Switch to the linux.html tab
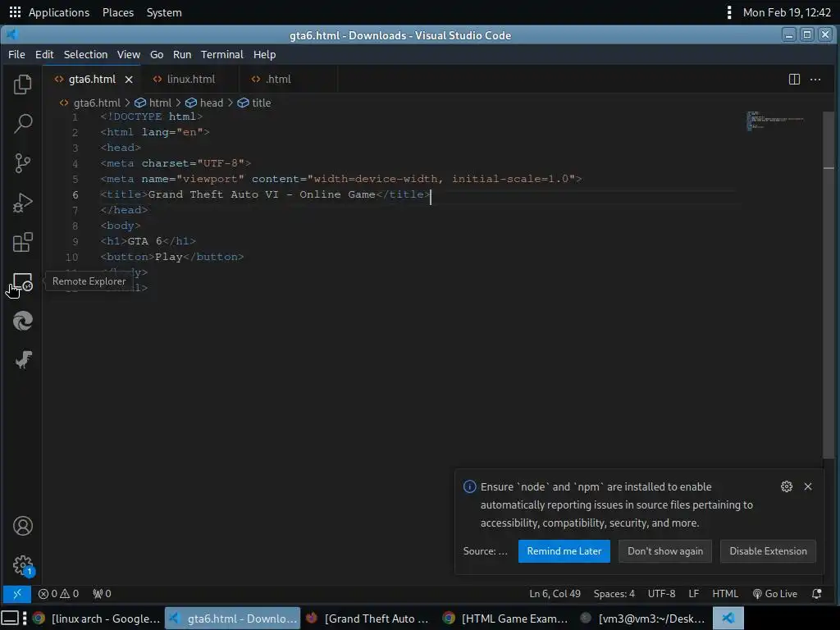The width and height of the screenshot is (840, 630). coord(189,80)
